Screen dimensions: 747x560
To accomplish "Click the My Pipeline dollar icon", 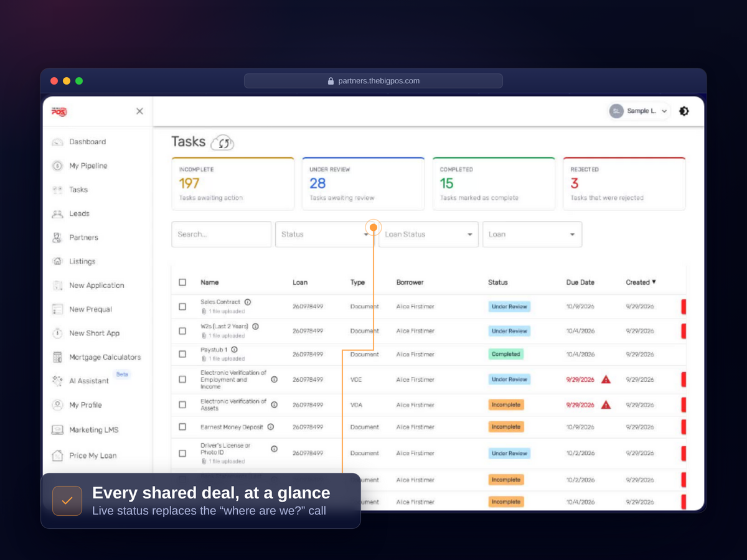I will 57,166.
